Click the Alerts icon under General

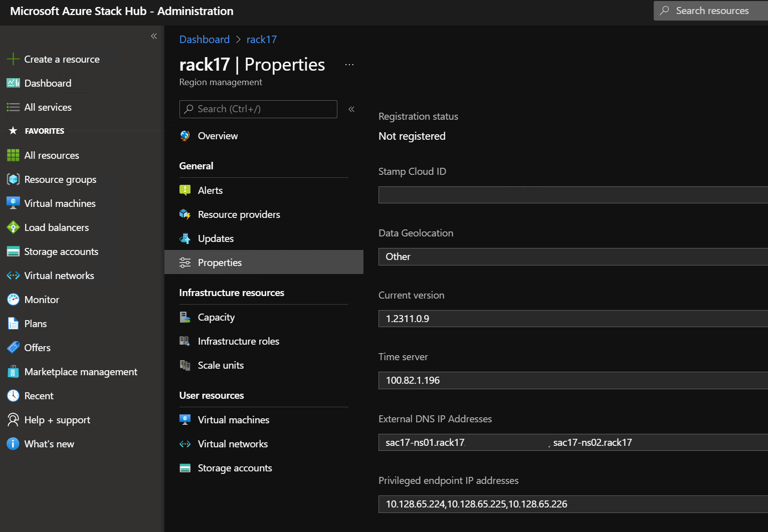click(185, 190)
